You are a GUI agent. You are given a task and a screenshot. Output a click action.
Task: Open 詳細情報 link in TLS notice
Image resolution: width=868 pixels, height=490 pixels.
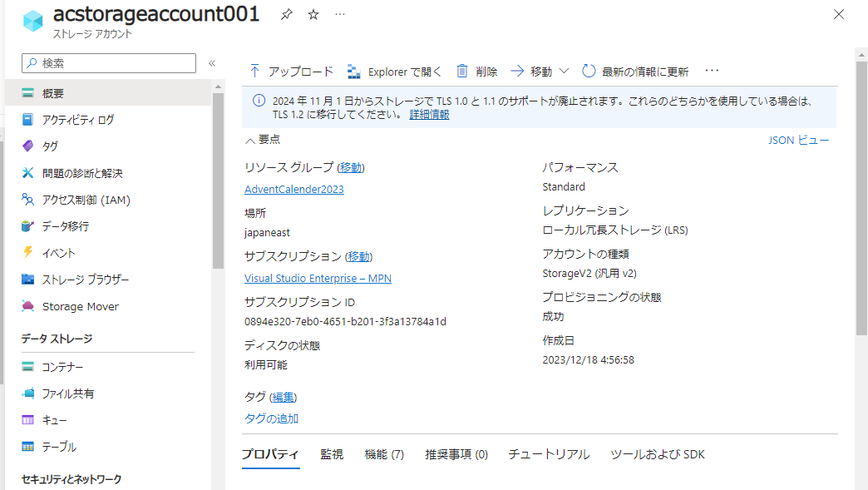pyautogui.click(x=429, y=115)
